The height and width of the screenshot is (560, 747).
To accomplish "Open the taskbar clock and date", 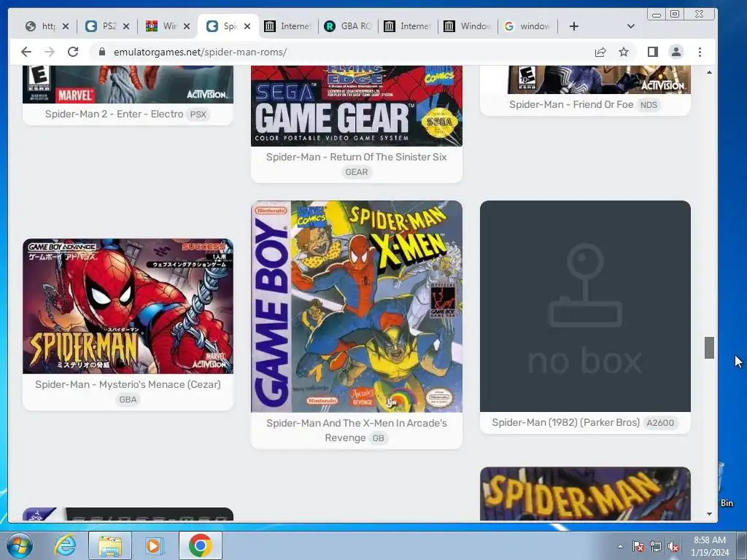I will [x=710, y=546].
